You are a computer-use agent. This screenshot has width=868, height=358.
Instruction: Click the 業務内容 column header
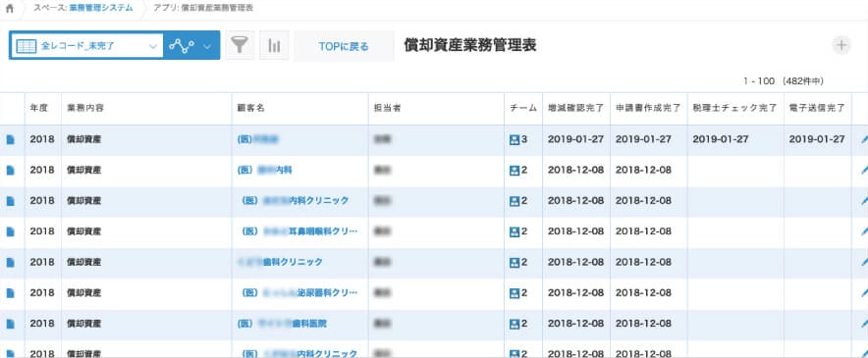coord(85,109)
